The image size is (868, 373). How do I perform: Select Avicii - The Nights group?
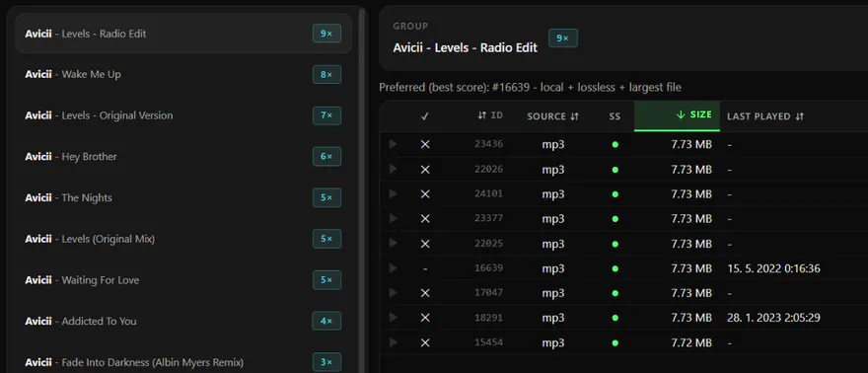pos(183,197)
